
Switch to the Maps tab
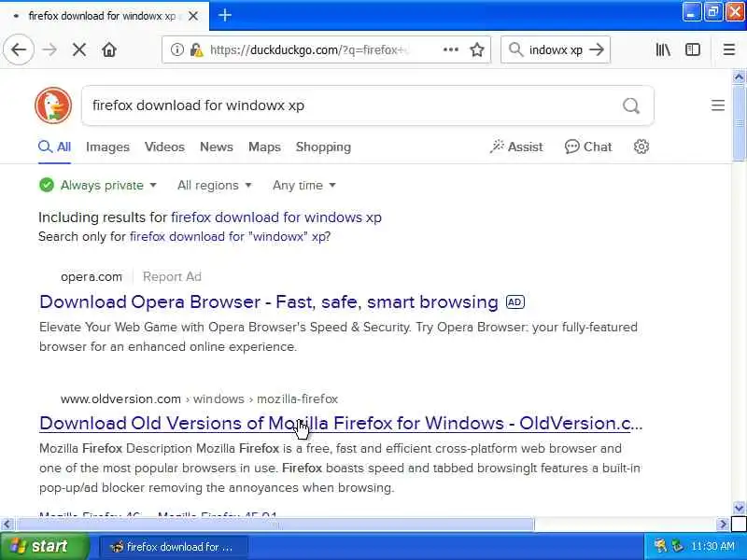click(264, 147)
